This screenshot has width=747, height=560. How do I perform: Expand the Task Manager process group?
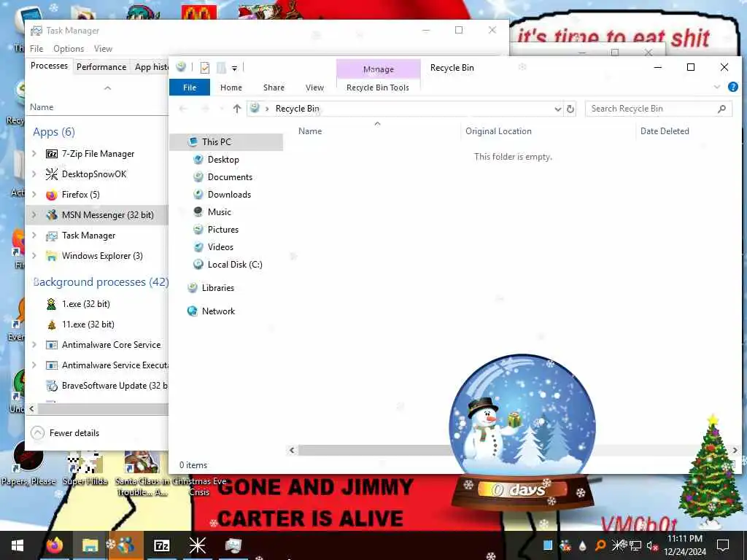click(34, 236)
